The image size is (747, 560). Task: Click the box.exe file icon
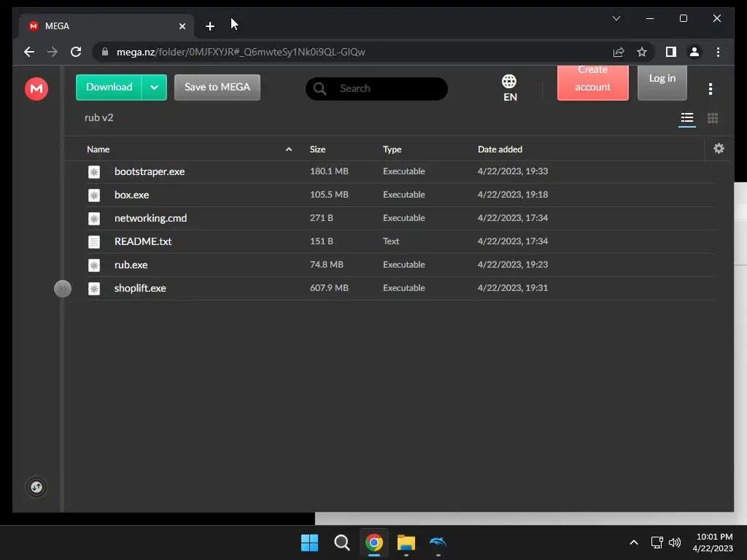coord(94,195)
